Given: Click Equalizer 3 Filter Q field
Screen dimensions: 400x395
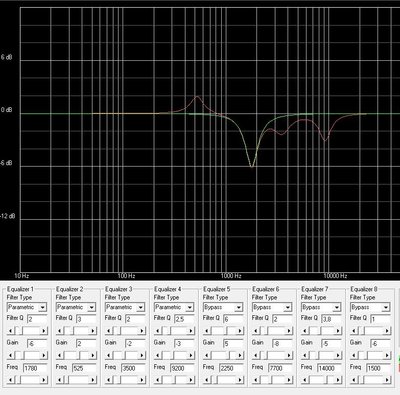Looking at the screenshot, I should coord(135,319).
